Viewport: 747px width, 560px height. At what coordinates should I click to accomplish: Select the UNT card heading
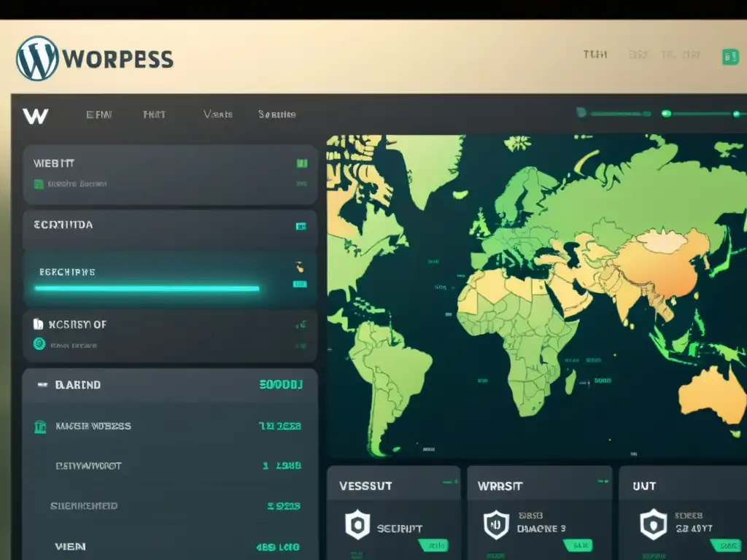(645, 486)
